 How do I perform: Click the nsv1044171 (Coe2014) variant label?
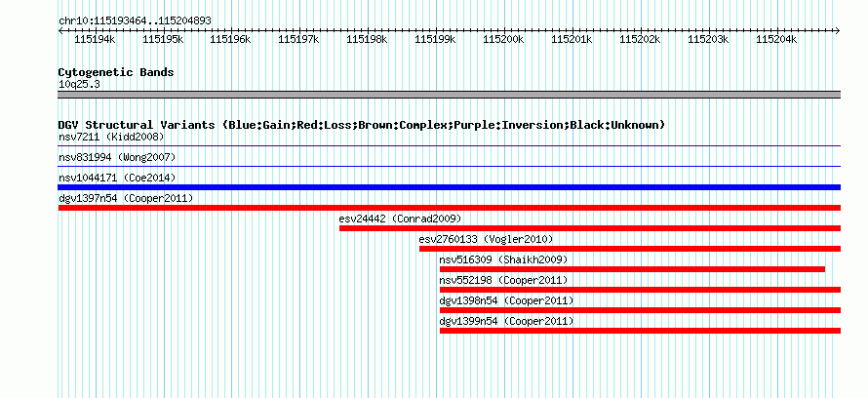[x=117, y=178]
